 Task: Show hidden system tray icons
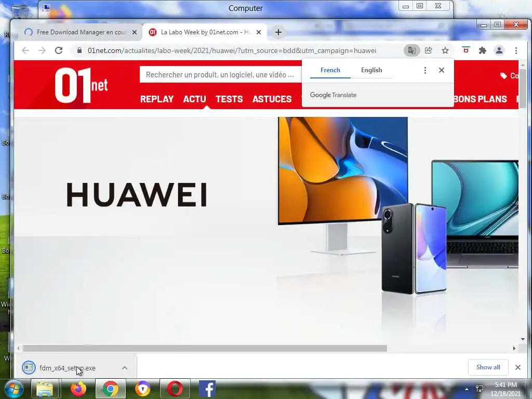467,389
